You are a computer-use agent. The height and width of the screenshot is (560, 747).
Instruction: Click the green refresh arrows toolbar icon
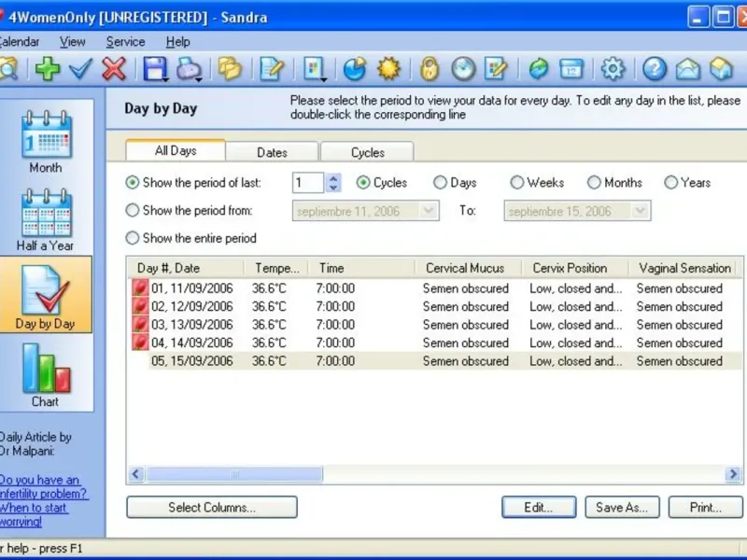[x=539, y=69]
